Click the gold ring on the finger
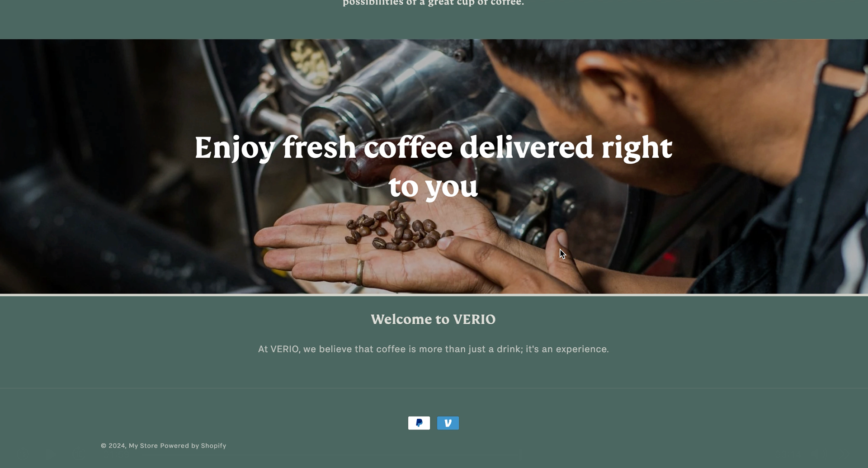 point(359,272)
